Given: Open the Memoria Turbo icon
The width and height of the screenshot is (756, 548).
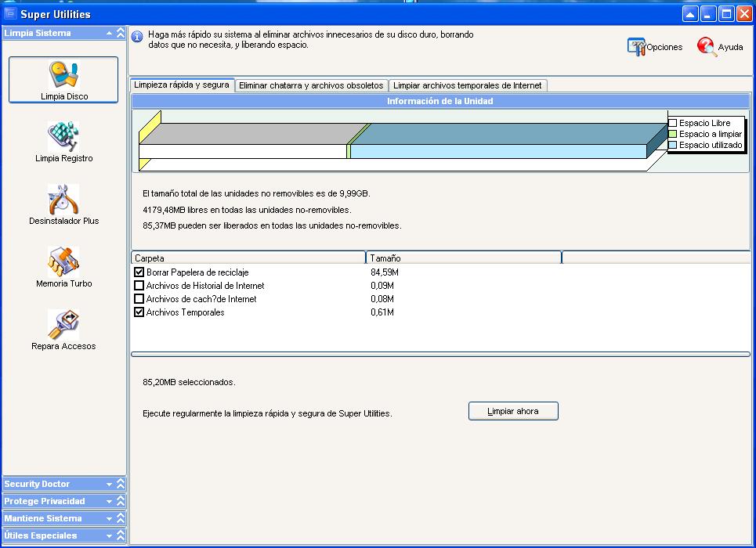Looking at the screenshot, I should (63, 262).
